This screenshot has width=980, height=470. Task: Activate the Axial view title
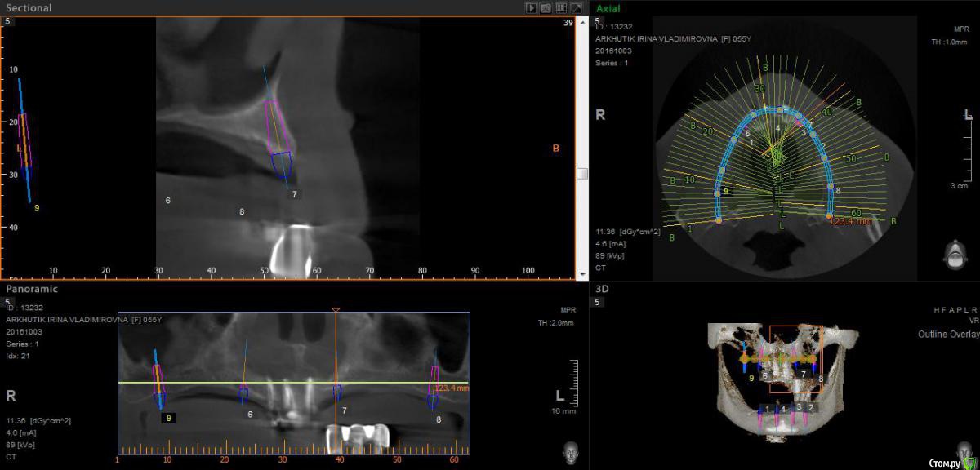pos(608,8)
